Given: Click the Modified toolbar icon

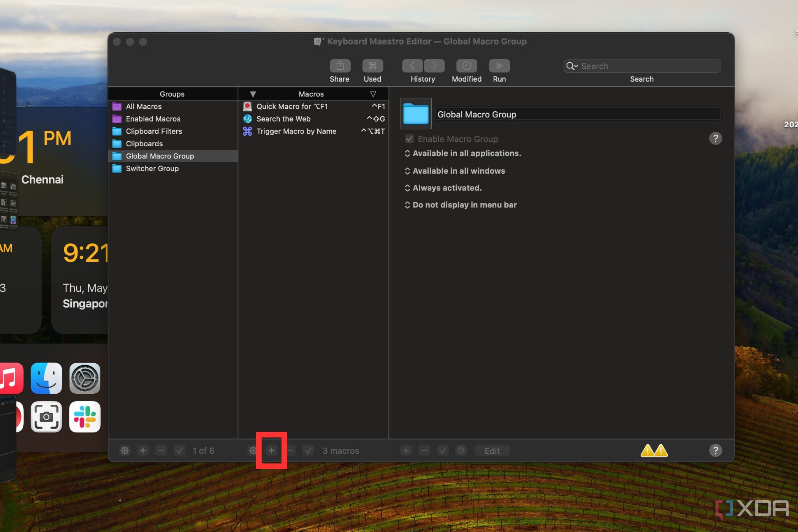Looking at the screenshot, I should click(467, 66).
